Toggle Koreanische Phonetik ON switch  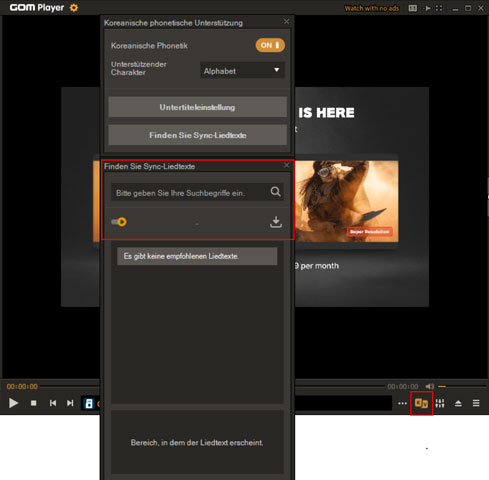tap(270, 45)
